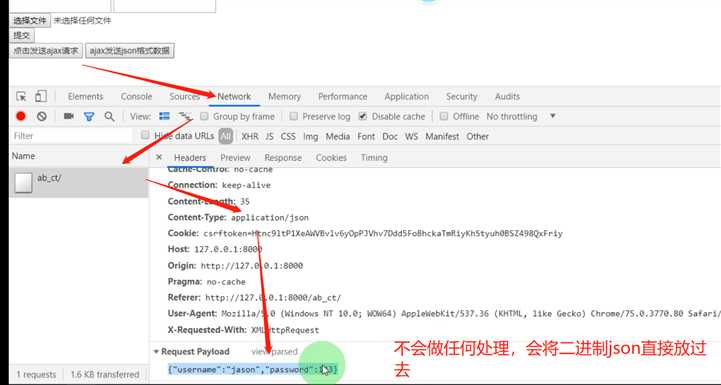The height and width of the screenshot is (385, 721).
Task: Click the Cookie csrftoken header value
Action: tap(383, 234)
